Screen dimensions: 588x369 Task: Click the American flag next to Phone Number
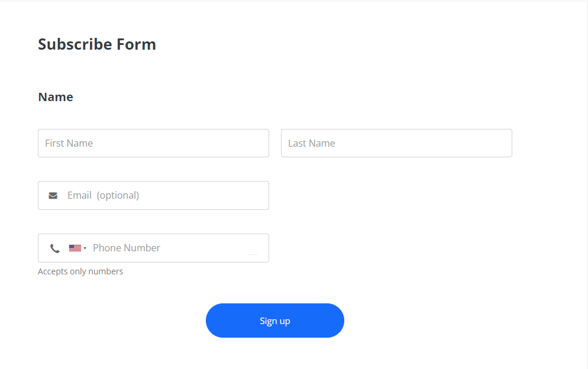point(74,248)
